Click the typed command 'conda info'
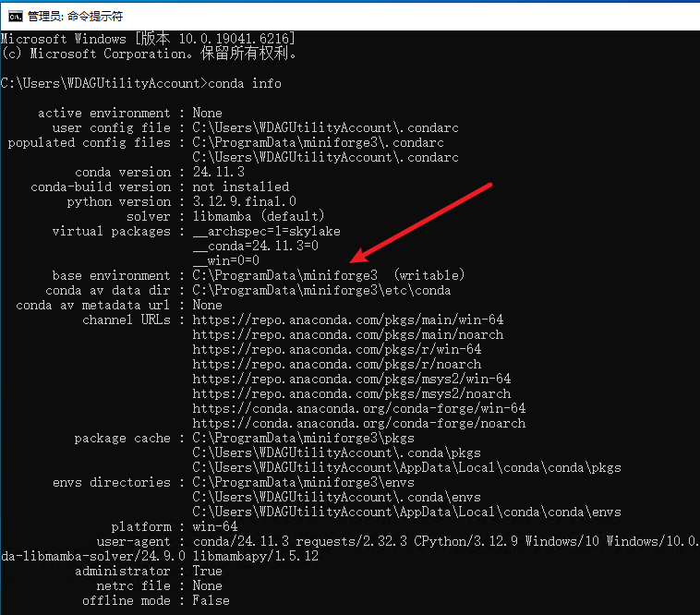Screen dimensions: 700x615 point(245,83)
